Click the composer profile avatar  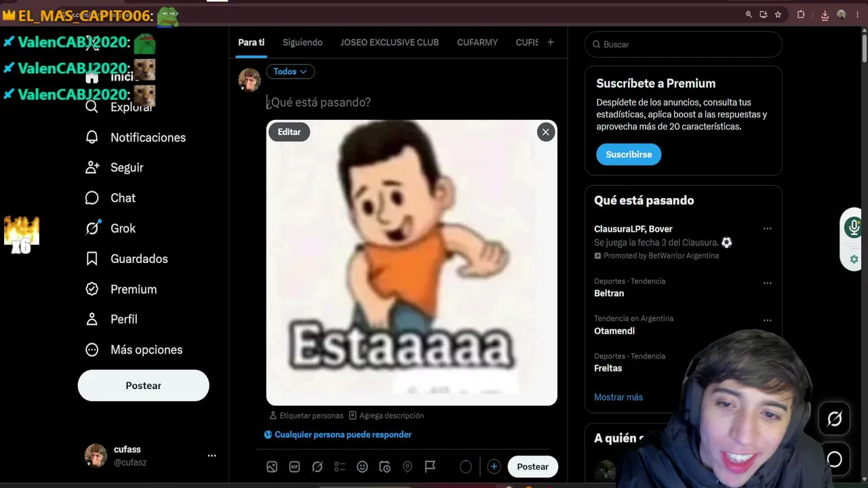(250, 79)
